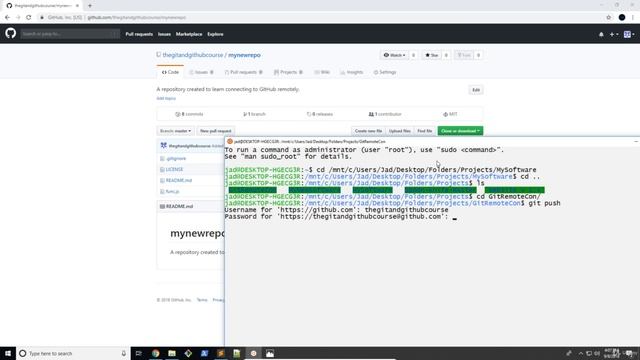Select the Wiki tab
The height and width of the screenshot is (360, 640).
click(x=322, y=72)
